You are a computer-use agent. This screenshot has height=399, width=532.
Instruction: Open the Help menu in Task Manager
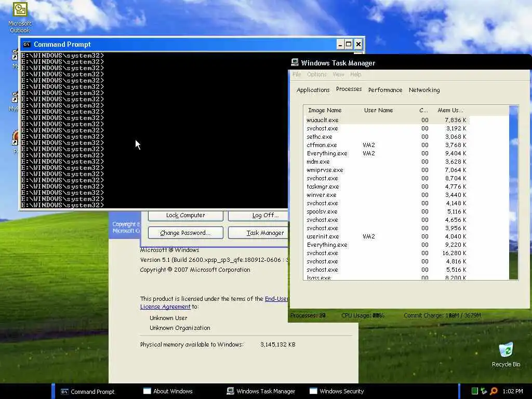pyautogui.click(x=355, y=74)
